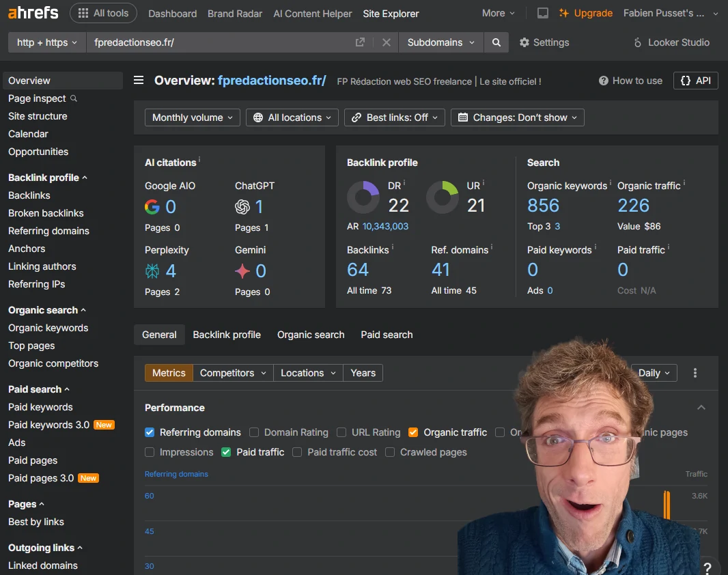728x575 pixels.
Task: Click the 856 organic keywords value
Action: pyautogui.click(x=543, y=206)
